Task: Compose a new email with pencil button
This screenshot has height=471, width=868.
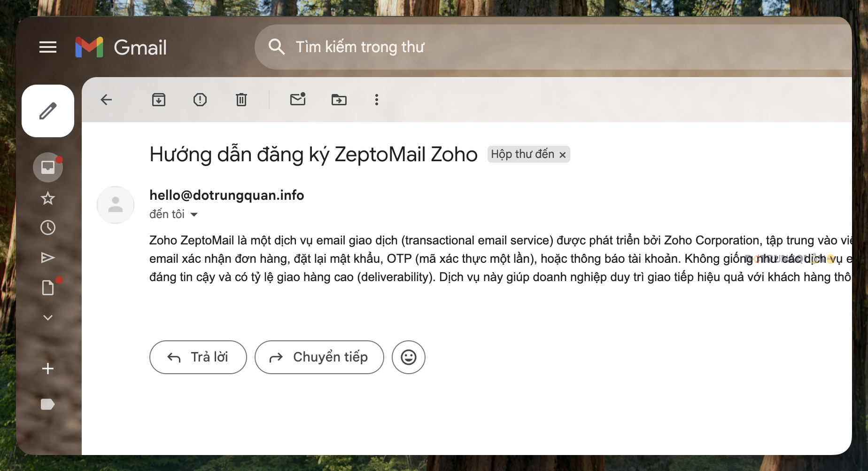Action: 48,111
